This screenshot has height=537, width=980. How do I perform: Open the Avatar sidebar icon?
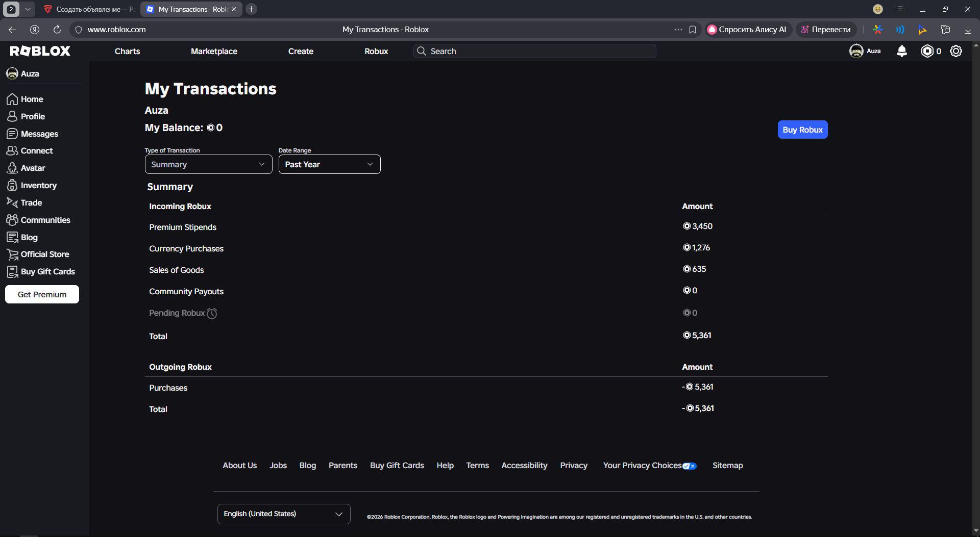tap(12, 168)
